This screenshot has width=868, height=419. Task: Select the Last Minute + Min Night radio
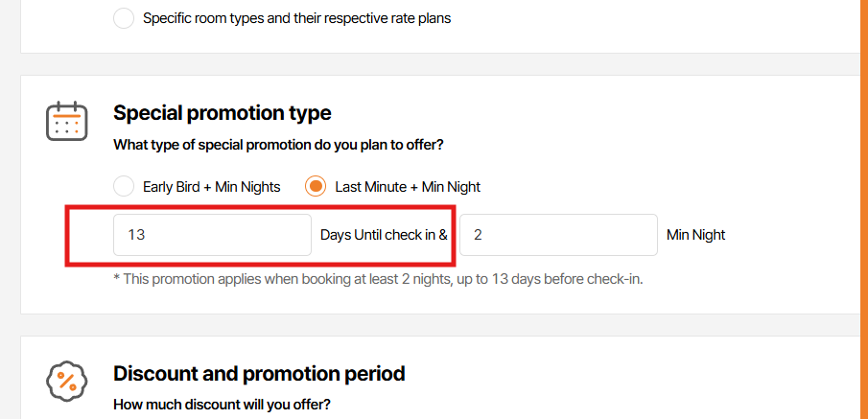tap(316, 187)
